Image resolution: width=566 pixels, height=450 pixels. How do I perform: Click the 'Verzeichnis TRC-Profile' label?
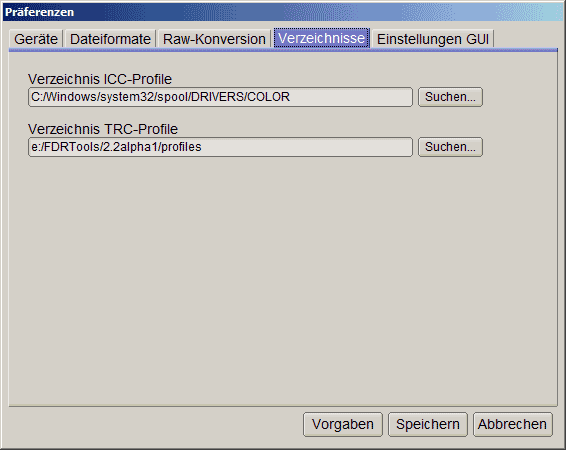click(x=103, y=129)
